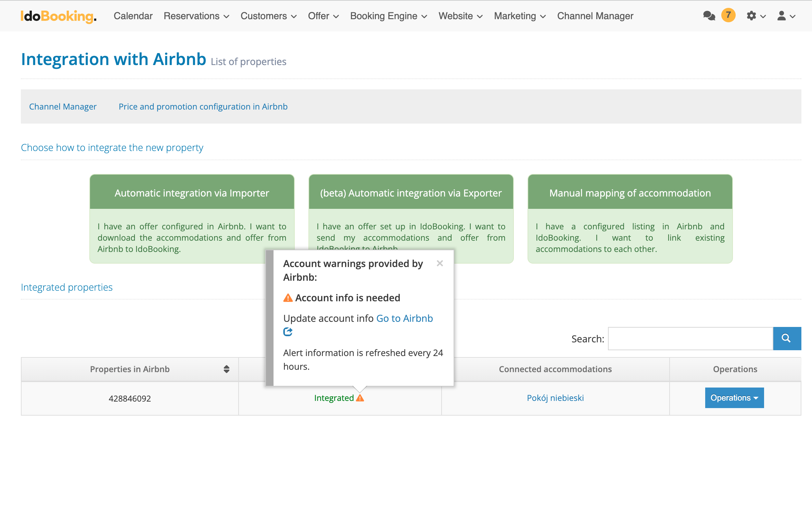Screen dimensions: 812x519
Task: Choose Manual mapping of accommodation card
Action: pyautogui.click(x=630, y=193)
